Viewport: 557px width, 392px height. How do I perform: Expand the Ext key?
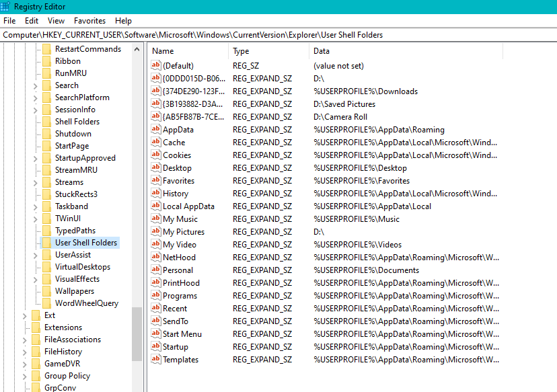(24, 315)
